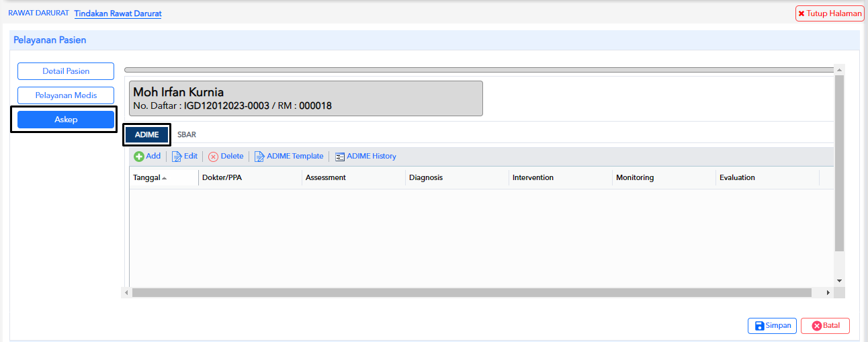Viewport: 868px width, 342px height.
Task: Open ADIME History via its icon
Action: [340, 157]
